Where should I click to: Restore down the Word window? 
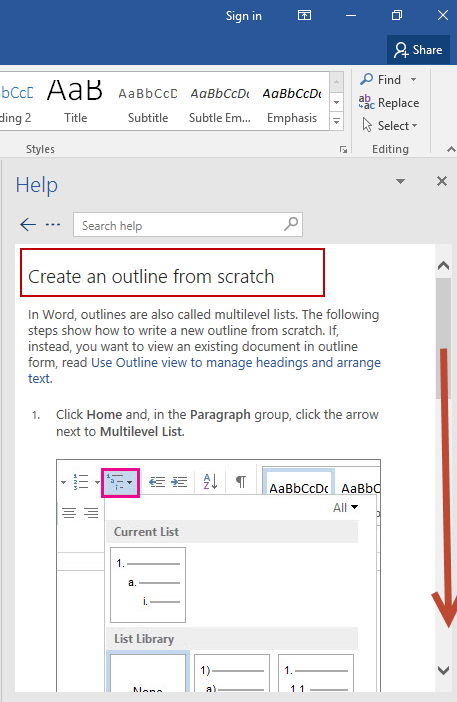click(397, 16)
